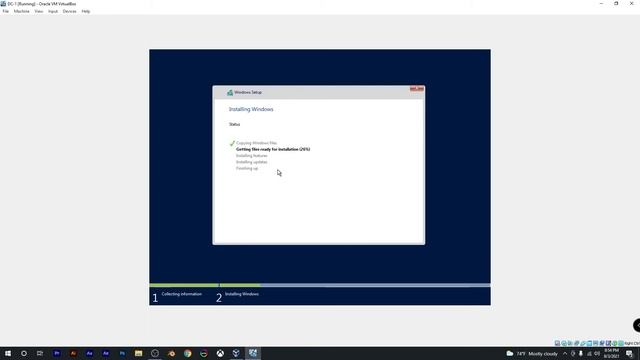This screenshot has height=360, width=640.
Task: Open the Input menu
Action: point(53,11)
